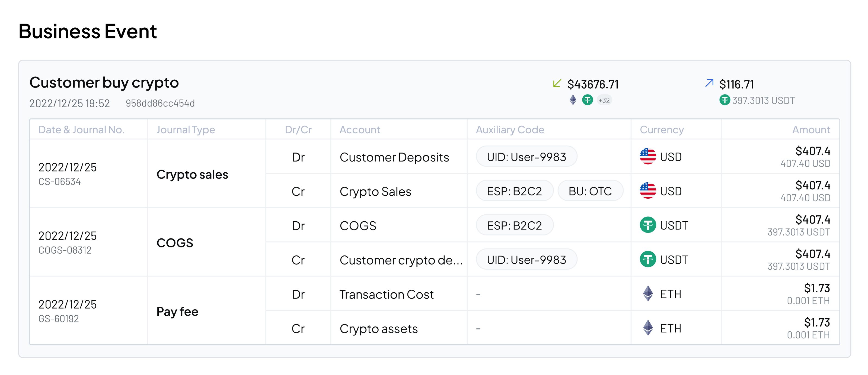Click the US flag icon on Crypto Sales row
Image resolution: width=868 pixels, height=375 pixels.
coord(648,190)
